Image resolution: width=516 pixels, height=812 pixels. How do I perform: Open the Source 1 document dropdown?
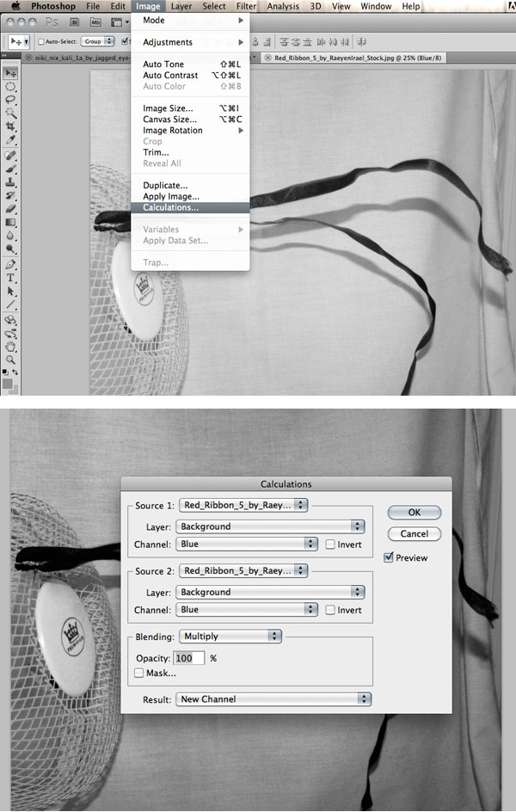[x=243, y=505]
